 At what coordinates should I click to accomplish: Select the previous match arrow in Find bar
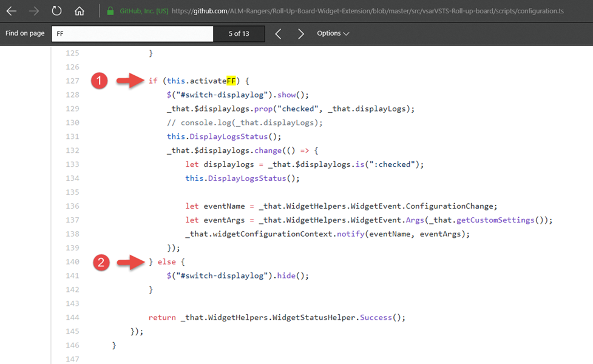278,33
